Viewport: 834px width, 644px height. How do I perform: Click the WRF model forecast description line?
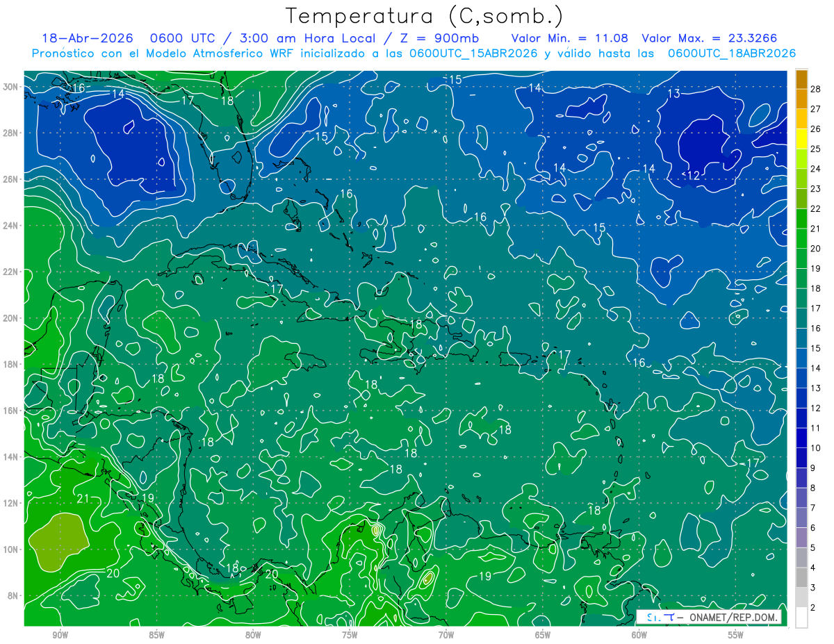click(x=414, y=53)
